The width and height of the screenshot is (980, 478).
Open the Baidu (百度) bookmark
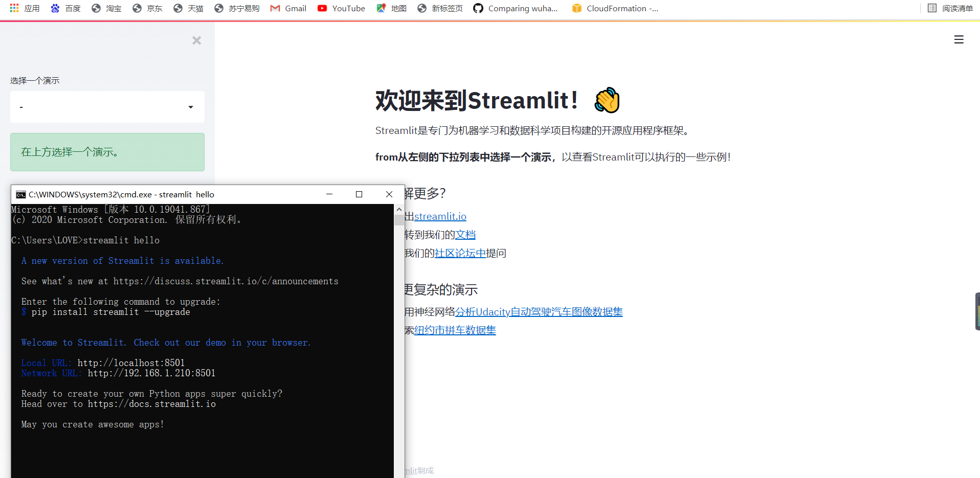pos(65,8)
